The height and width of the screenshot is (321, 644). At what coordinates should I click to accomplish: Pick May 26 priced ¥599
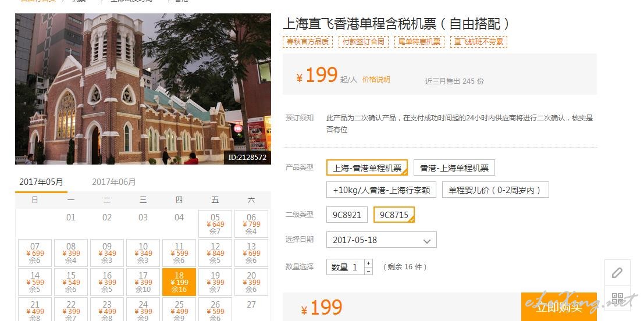pyautogui.click(x=215, y=310)
